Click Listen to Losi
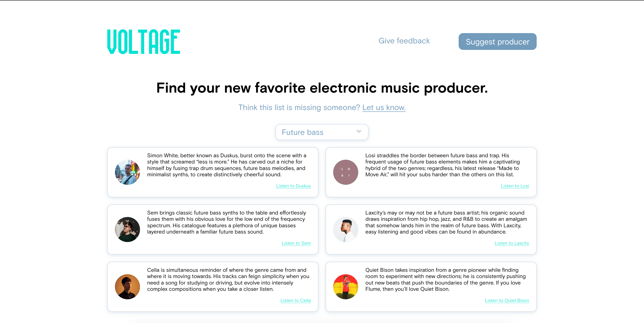This screenshot has height=323, width=644. pos(515,186)
